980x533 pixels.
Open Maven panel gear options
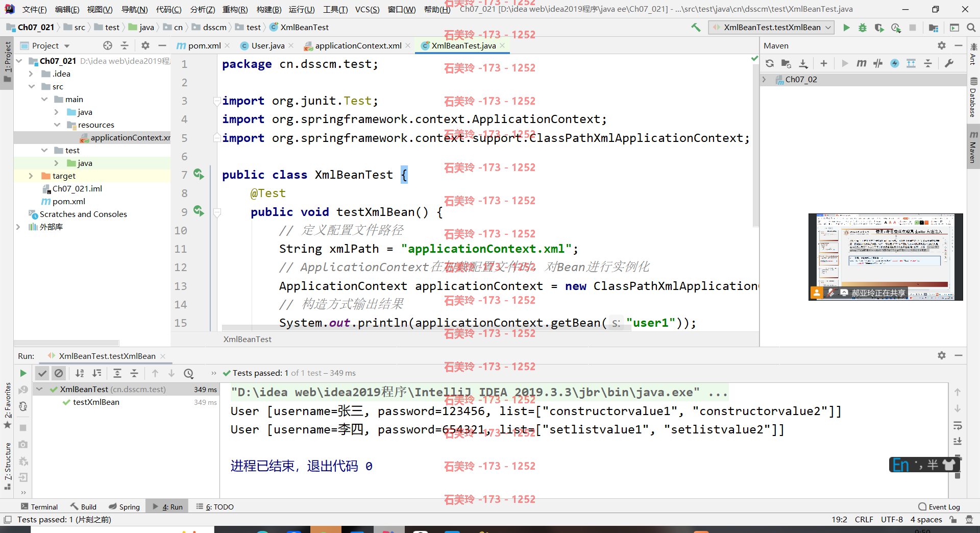pyautogui.click(x=942, y=45)
